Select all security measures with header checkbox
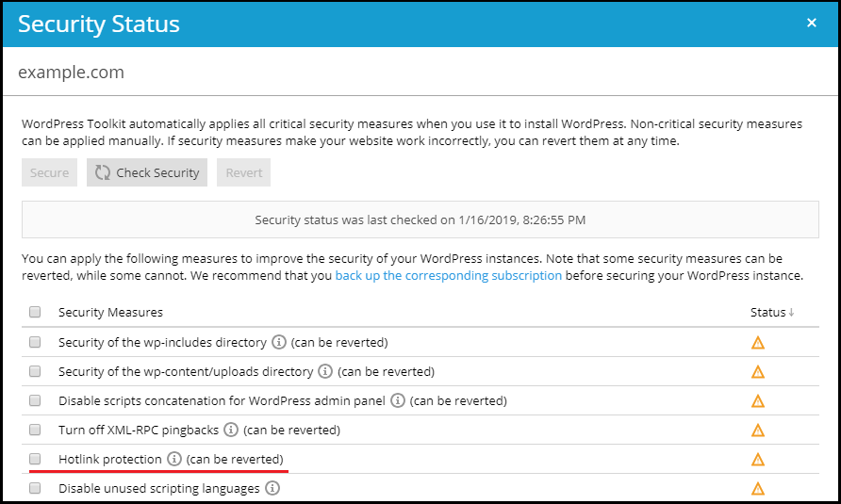 35,312
